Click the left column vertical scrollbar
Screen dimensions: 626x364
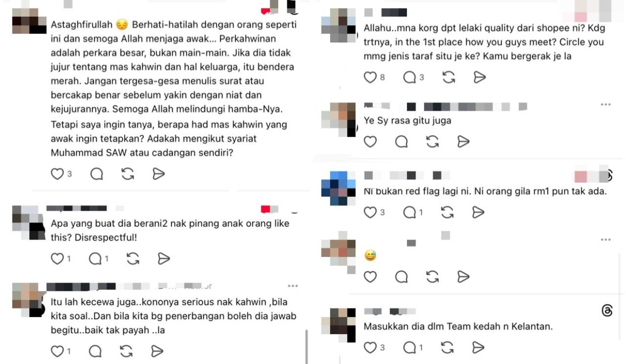(306, 346)
